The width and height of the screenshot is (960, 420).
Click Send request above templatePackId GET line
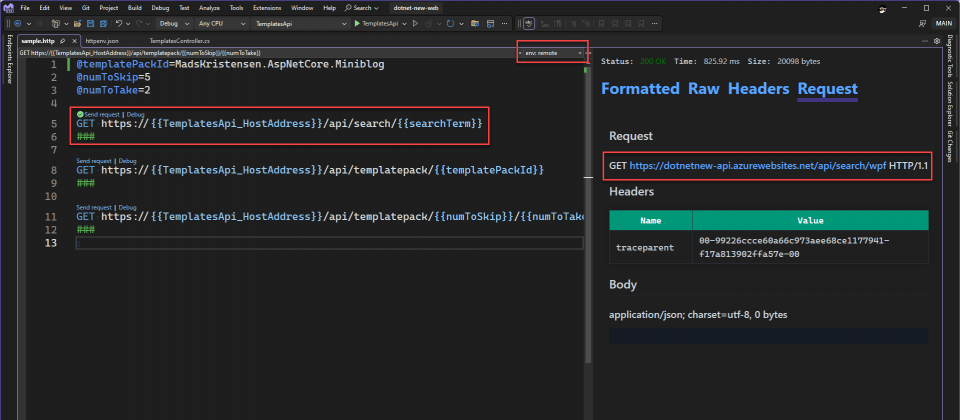(x=94, y=161)
